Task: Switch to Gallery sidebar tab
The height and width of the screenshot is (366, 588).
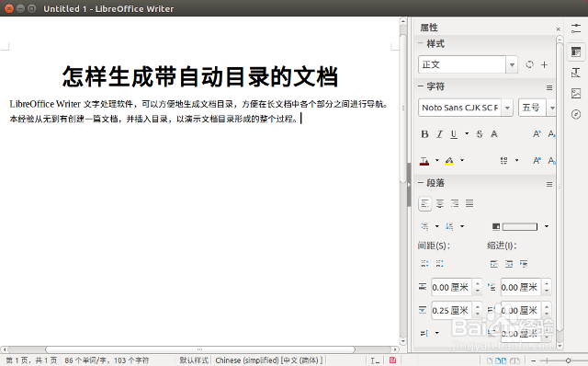Action: [576, 93]
